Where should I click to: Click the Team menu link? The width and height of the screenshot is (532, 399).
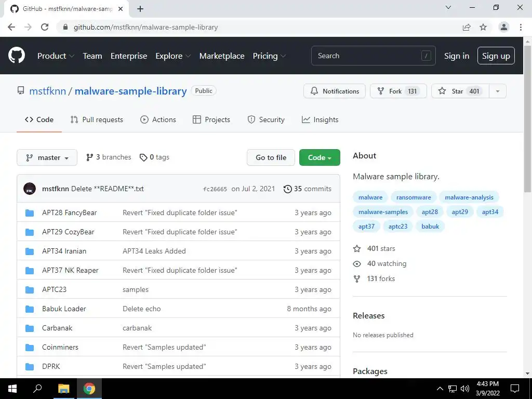pyautogui.click(x=92, y=56)
